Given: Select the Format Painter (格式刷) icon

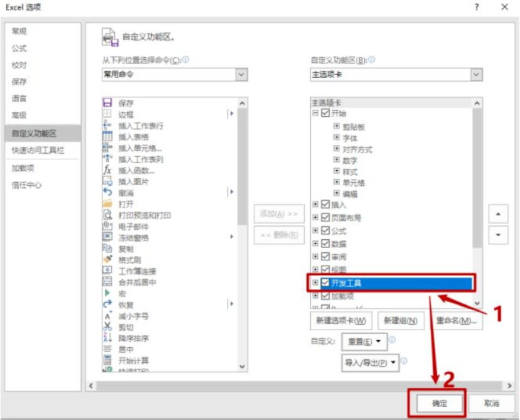Looking at the screenshot, I should click(107, 259).
